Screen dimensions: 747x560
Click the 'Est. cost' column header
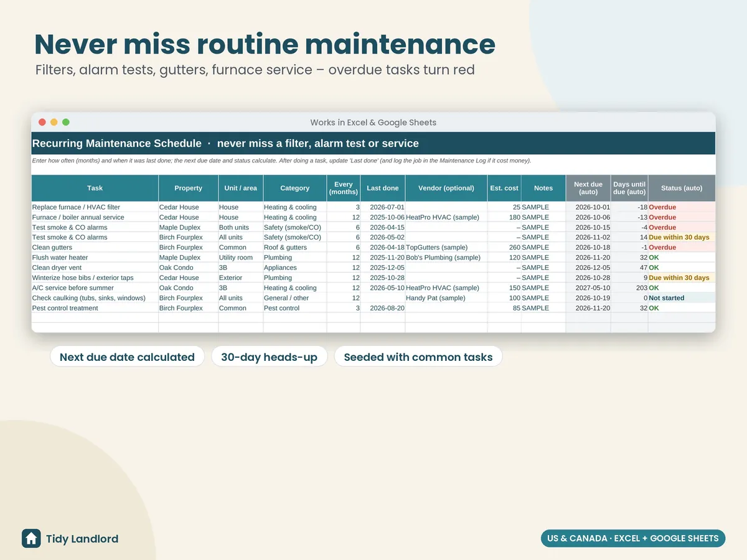click(504, 188)
